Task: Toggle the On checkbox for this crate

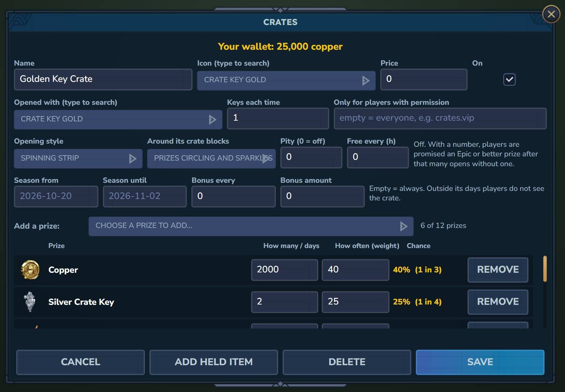Action: click(509, 79)
